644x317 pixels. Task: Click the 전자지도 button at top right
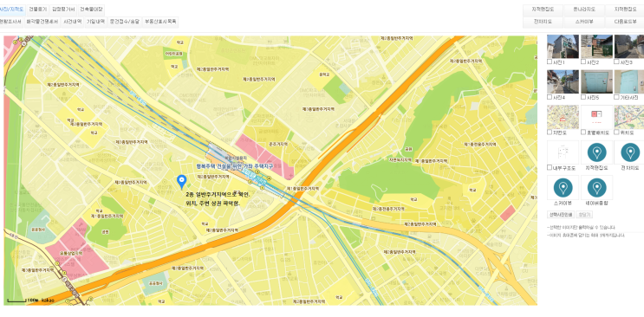coord(543,22)
